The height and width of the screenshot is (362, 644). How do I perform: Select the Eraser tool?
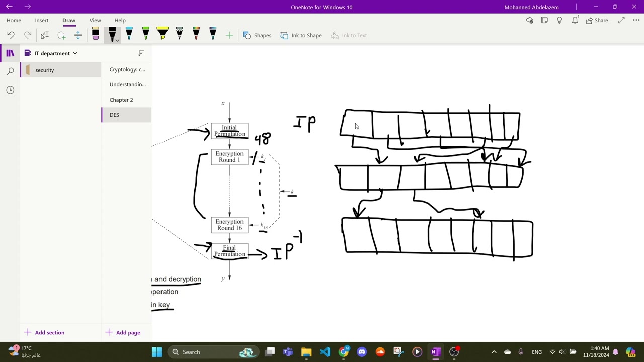pos(95,35)
